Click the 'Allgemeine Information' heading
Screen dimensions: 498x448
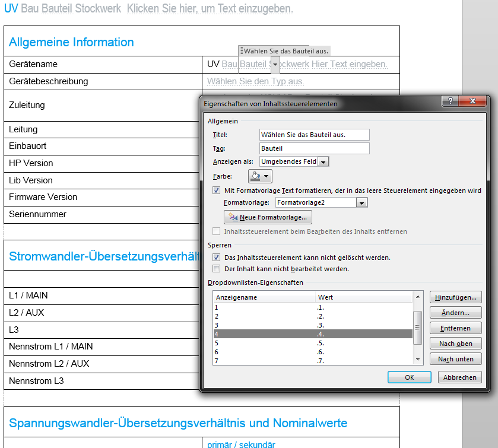71,42
